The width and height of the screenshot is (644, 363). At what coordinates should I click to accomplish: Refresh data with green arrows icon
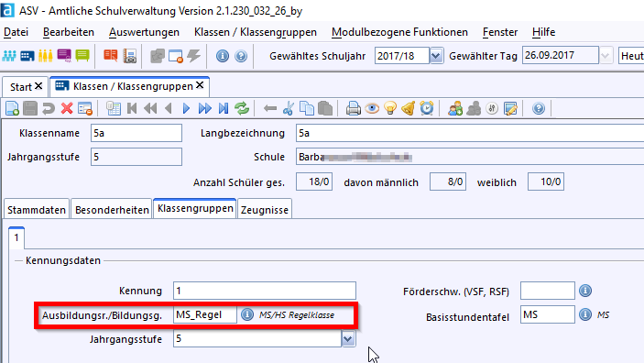pos(242,108)
